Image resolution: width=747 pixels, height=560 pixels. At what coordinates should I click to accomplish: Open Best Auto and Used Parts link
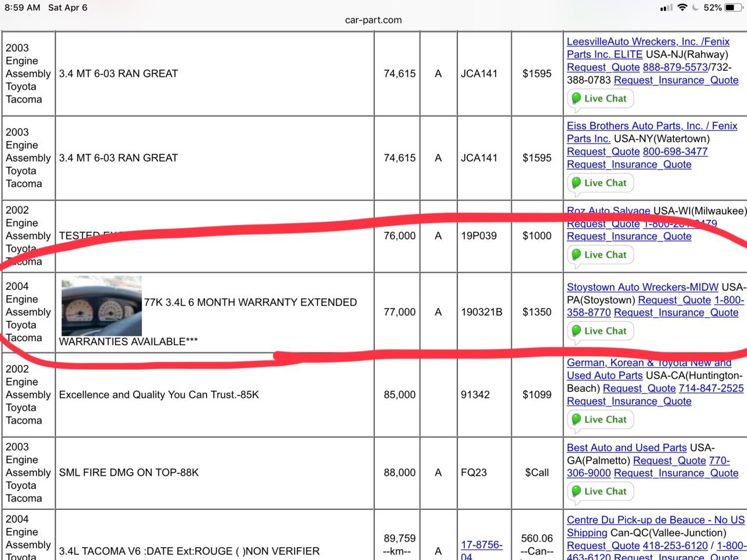click(627, 447)
